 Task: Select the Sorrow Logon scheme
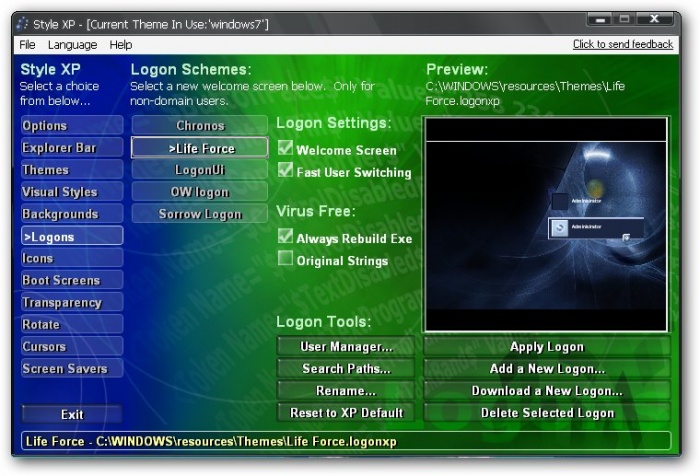(x=200, y=214)
